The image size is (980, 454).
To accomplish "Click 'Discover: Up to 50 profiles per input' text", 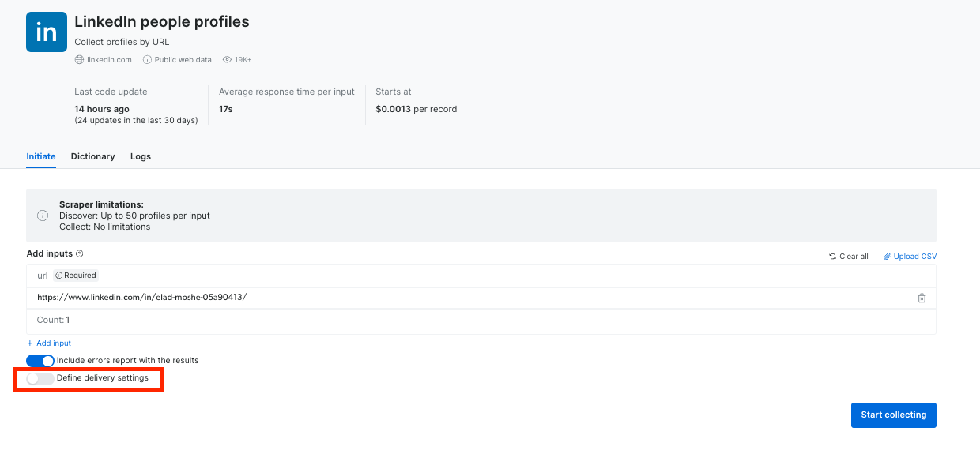I will (134, 216).
